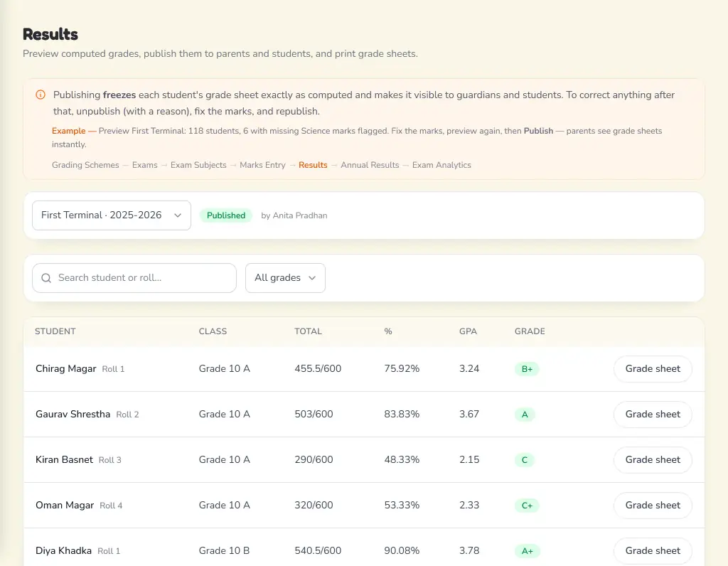Click the total 320/600
The height and width of the screenshot is (566, 728).
[314, 505]
